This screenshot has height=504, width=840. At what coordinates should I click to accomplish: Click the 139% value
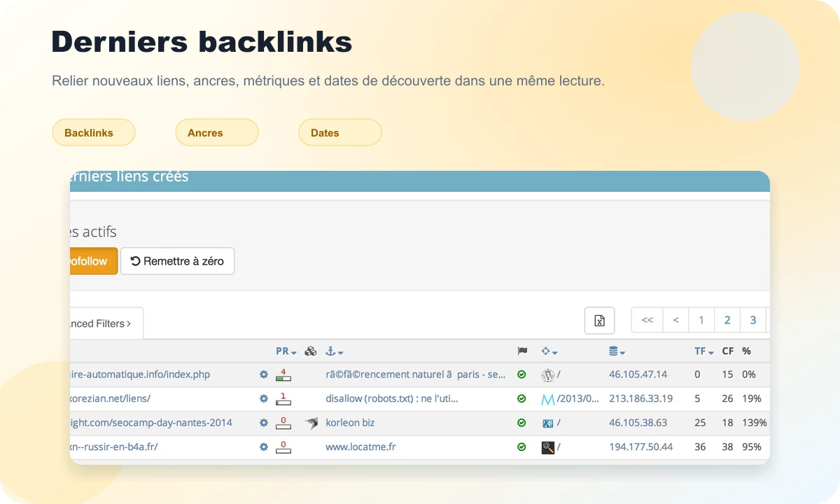[755, 423]
